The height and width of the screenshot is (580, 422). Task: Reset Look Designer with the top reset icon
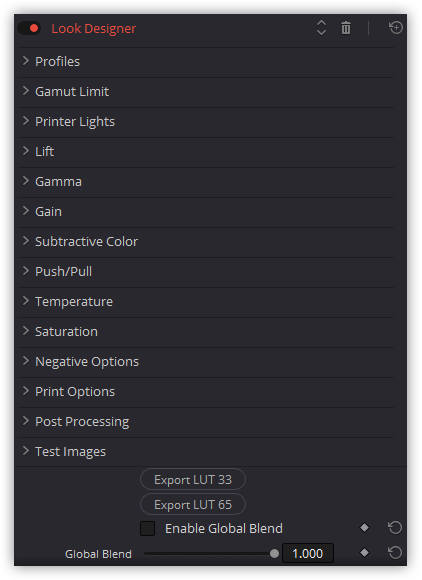(396, 28)
